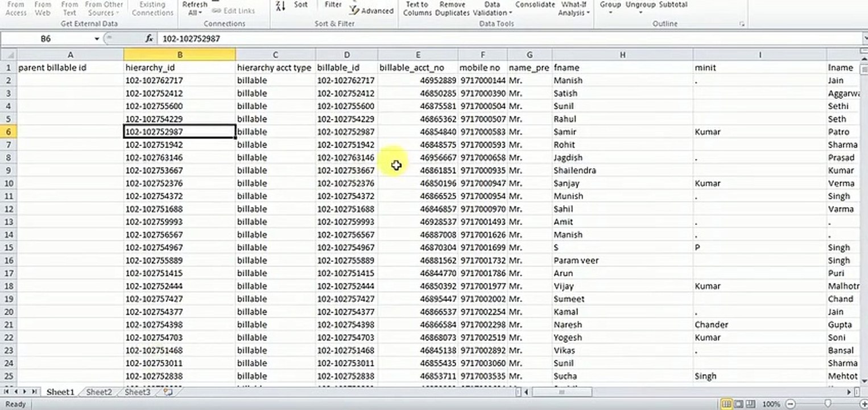The image size is (868, 410).
Task: Toggle the Filter button in ribbon
Action: [x=333, y=5]
